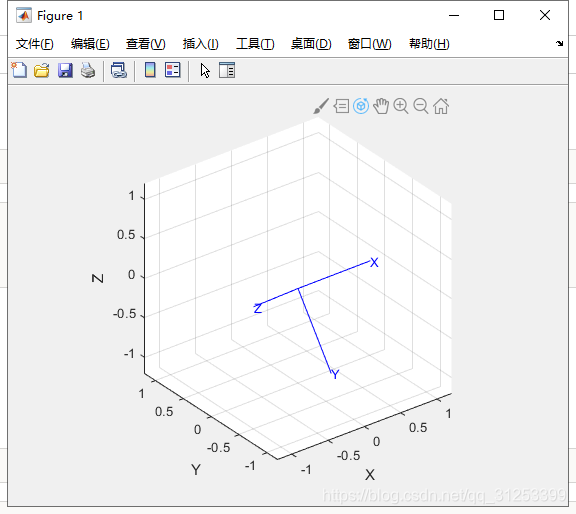Save figure with the floppy disk icon
The image size is (576, 514).
(x=65, y=70)
